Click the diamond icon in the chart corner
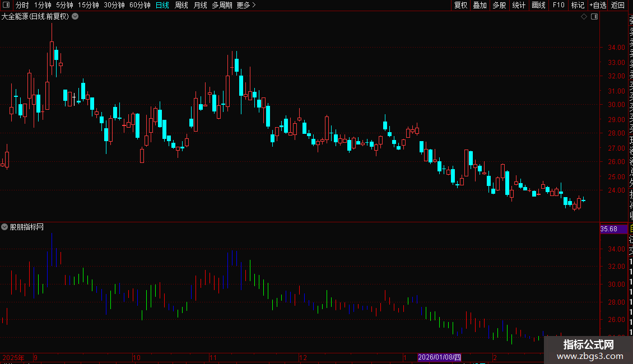Viewport: 633px width, 364px height. tap(584, 17)
